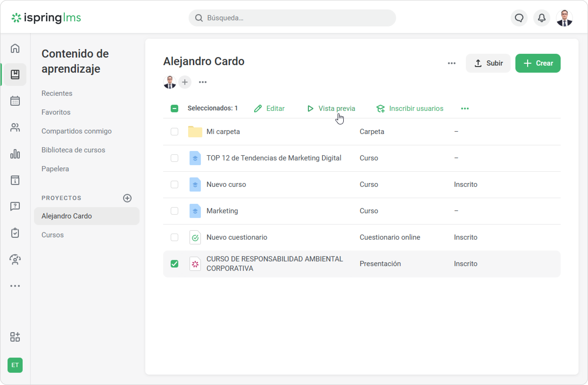Expand the more items dots in left sidebar
The width and height of the screenshot is (588, 385).
pyautogui.click(x=15, y=286)
